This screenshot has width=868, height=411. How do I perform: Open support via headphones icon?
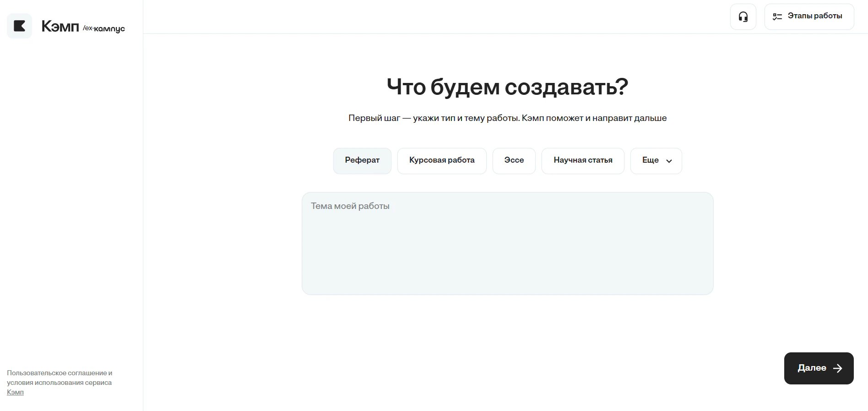coord(743,17)
